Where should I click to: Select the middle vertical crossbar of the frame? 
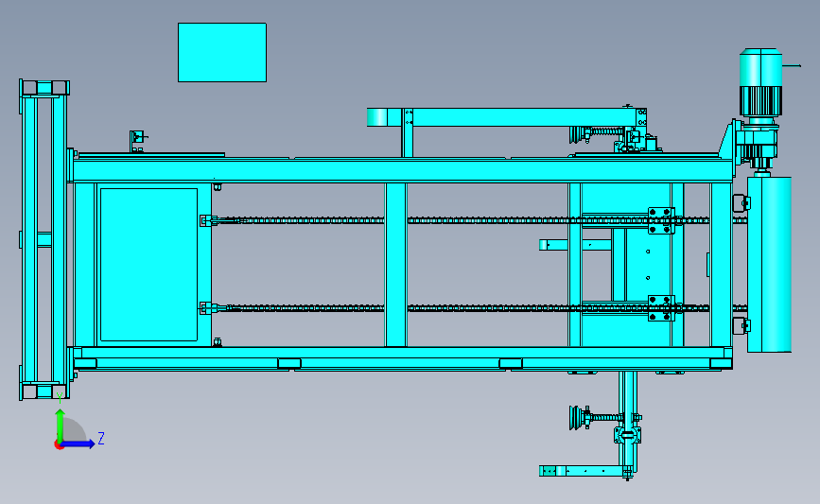coord(396,265)
